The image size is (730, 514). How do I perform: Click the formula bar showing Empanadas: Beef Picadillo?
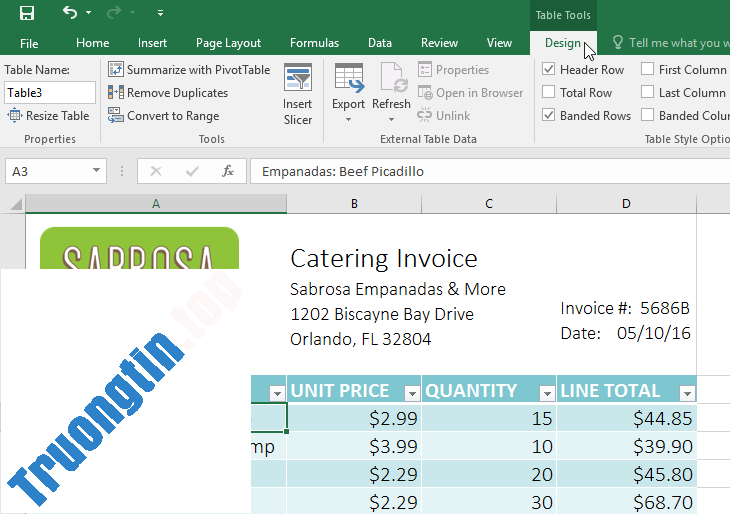point(490,171)
